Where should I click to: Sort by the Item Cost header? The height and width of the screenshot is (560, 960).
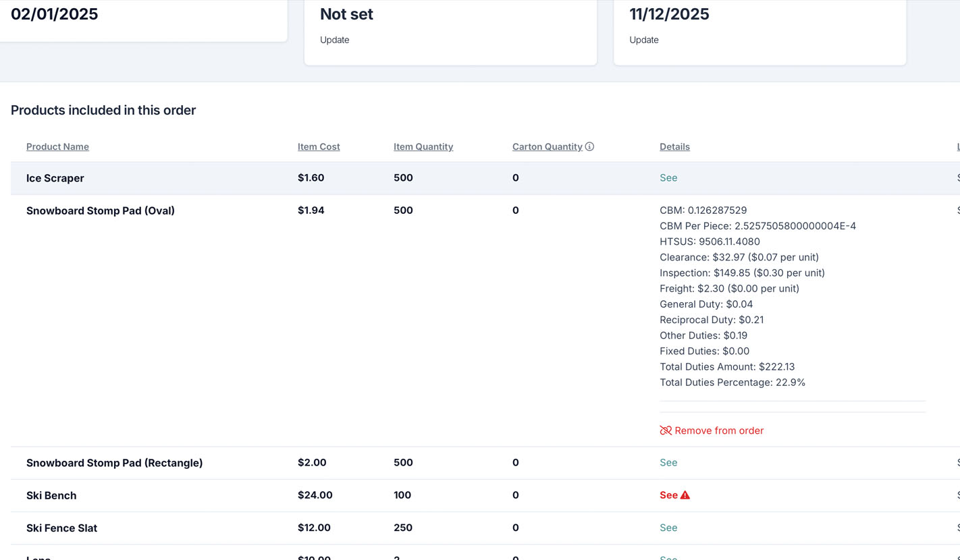(319, 146)
